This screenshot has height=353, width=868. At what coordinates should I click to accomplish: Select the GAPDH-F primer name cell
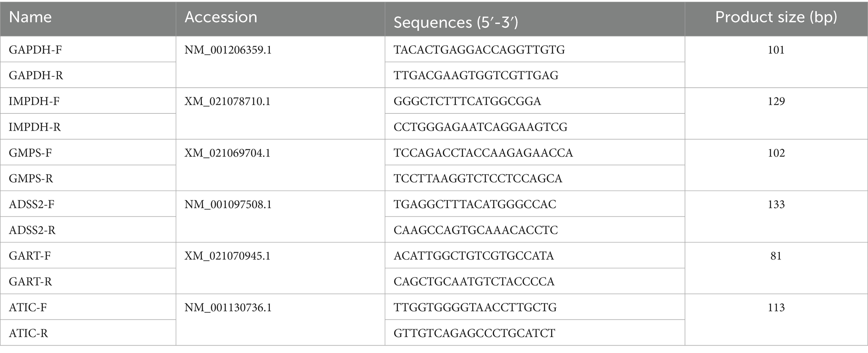coord(35,50)
